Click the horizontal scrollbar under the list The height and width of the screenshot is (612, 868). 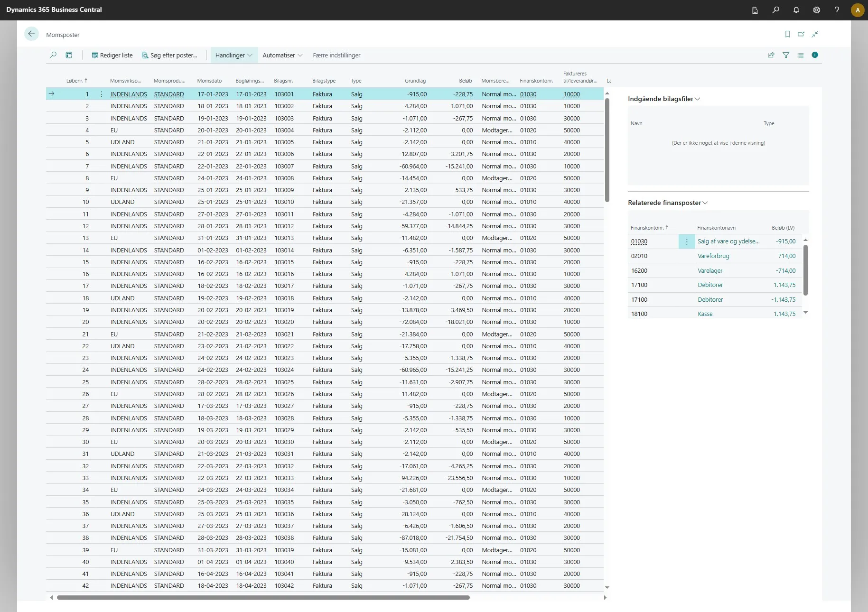point(263,598)
